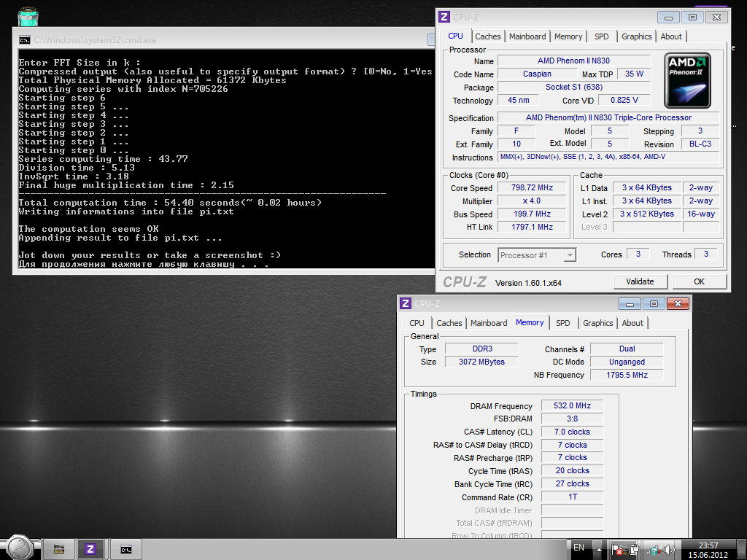The height and width of the screenshot is (560, 747).
Task: Switch to About tab in upper CPU-Z window
Action: pyautogui.click(x=671, y=36)
